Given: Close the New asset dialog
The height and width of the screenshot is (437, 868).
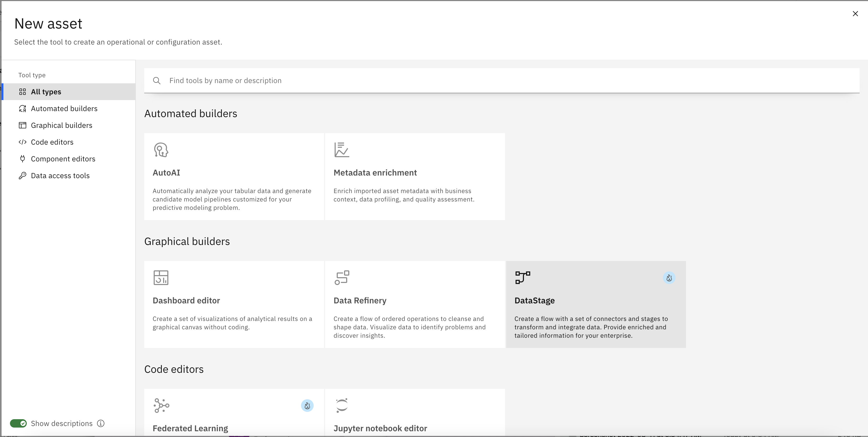Looking at the screenshot, I should [855, 13].
